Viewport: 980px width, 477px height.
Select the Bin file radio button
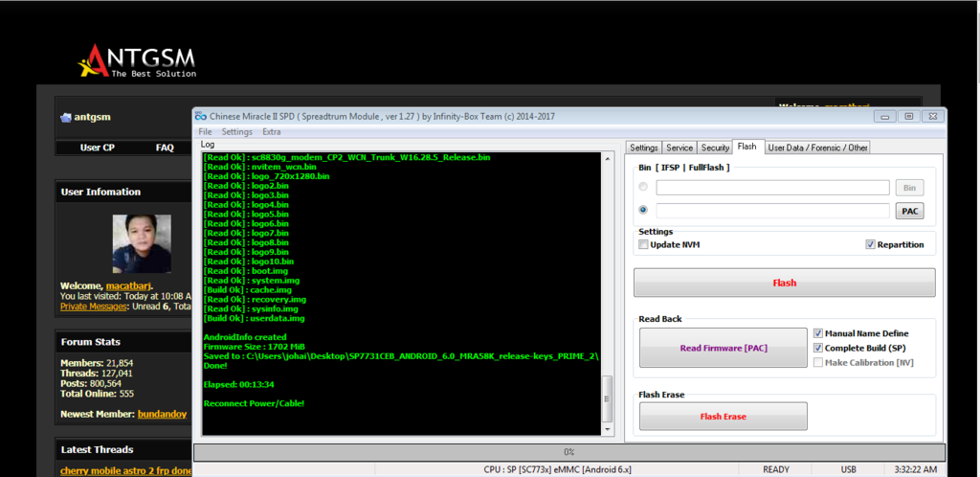coord(643,187)
